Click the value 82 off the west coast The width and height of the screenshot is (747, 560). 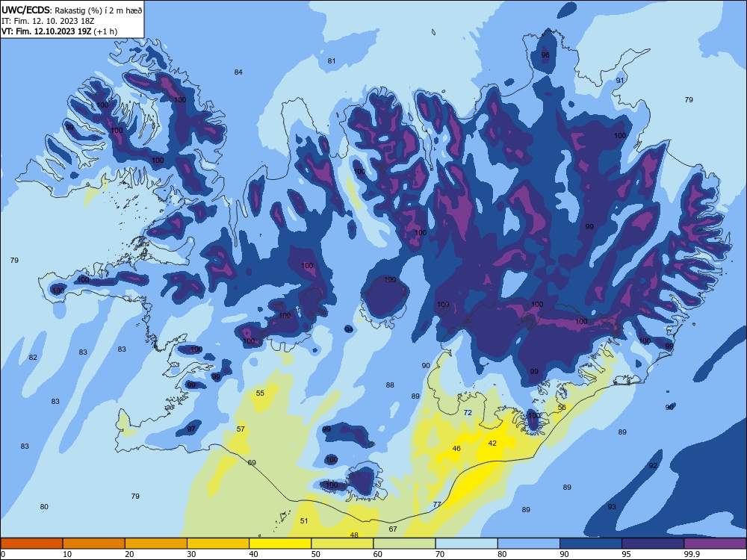(33, 357)
